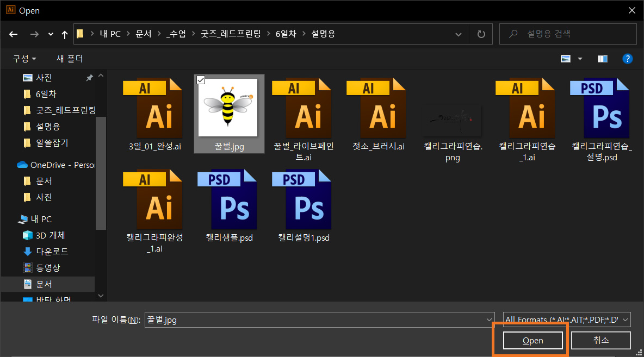Screen dimensions: 644x357
Task: Uncheck the 꿀벌.jpg checkbox
Action: point(201,80)
